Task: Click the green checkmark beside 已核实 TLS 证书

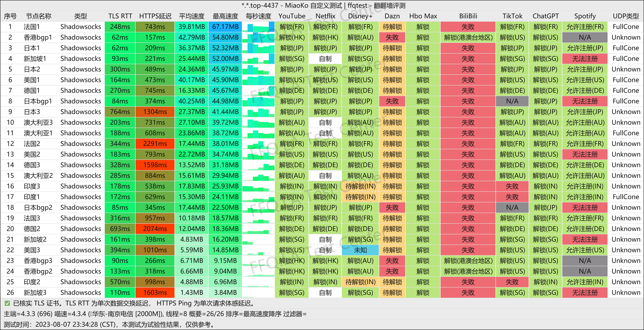Action: (x=7, y=303)
